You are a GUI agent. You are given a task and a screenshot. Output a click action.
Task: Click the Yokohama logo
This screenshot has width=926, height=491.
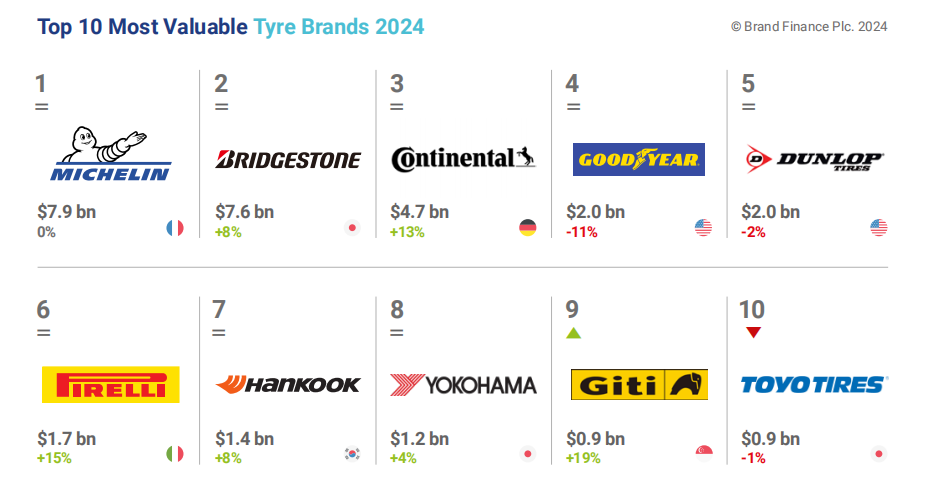463,385
